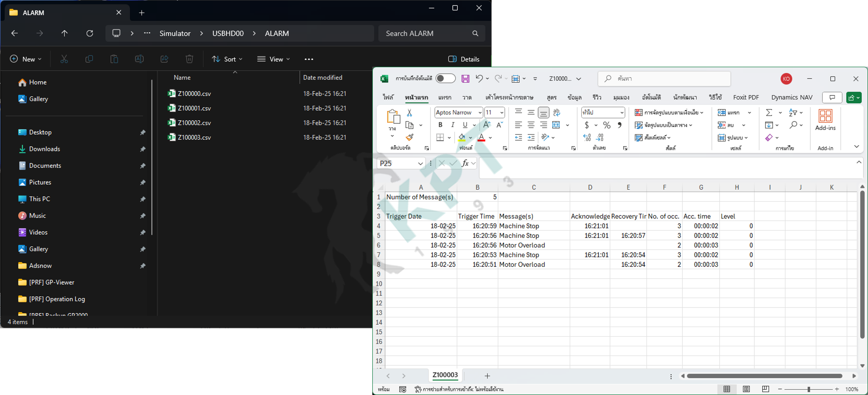
Task: Open the Foxit PDF tab in Excel
Action: pos(746,97)
